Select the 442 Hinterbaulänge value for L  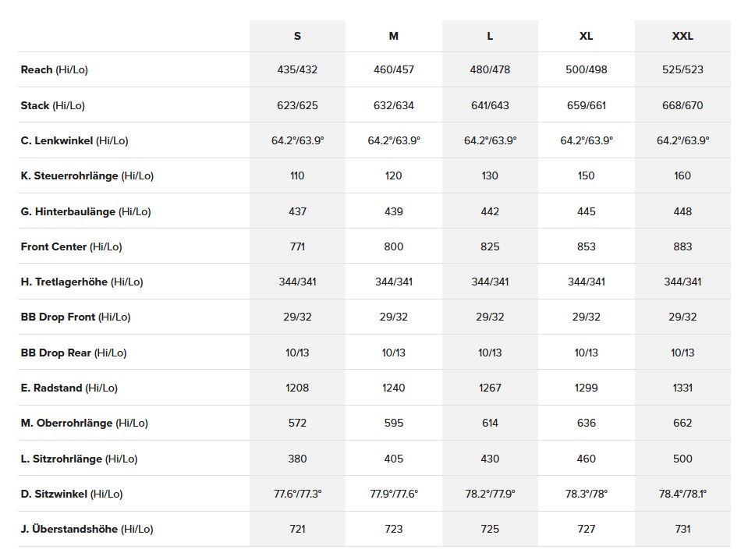(490, 211)
